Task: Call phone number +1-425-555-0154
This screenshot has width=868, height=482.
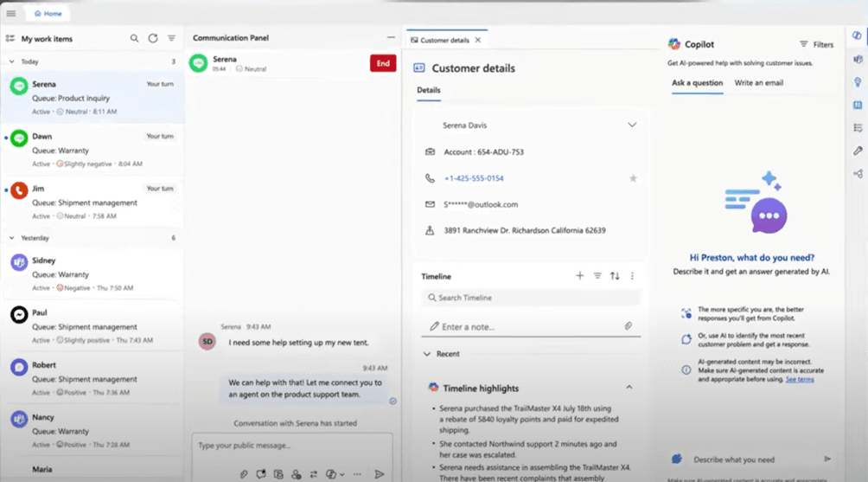Action: tap(473, 178)
